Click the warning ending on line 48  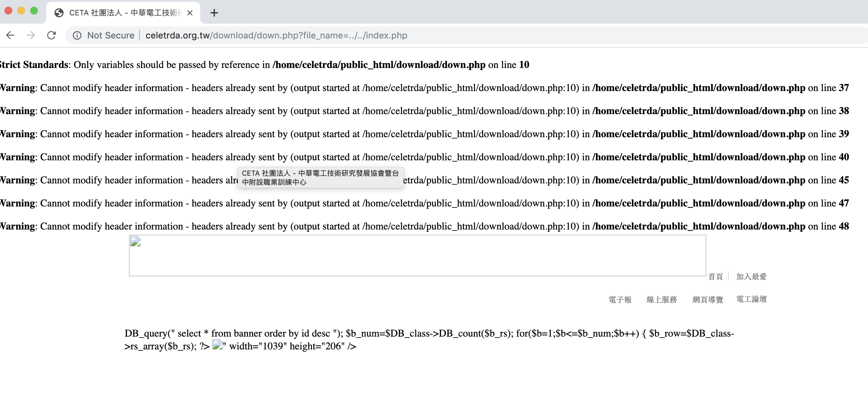click(x=424, y=226)
